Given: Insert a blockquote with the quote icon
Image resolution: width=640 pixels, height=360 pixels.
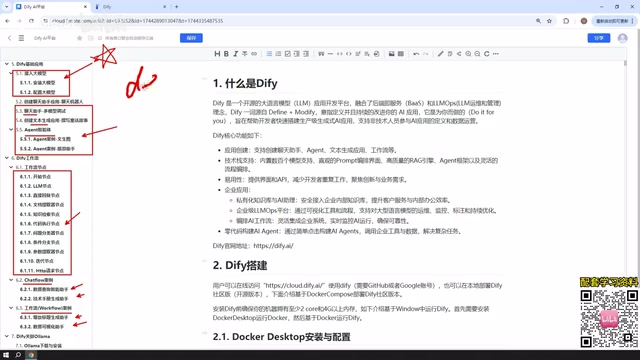Looking at the screenshot, I should tap(321, 54).
